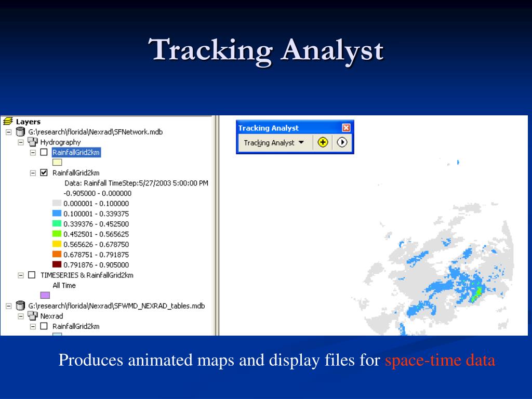The width and height of the screenshot is (532, 399).
Task: Click the orange 0.678751 - 0.791875 swatch
Action: click(57, 254)
